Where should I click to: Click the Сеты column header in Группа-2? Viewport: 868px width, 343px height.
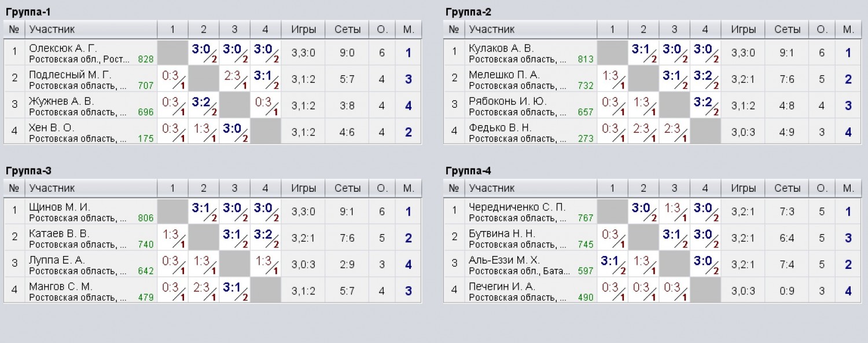pyautogui.click(x=788, y=30)
